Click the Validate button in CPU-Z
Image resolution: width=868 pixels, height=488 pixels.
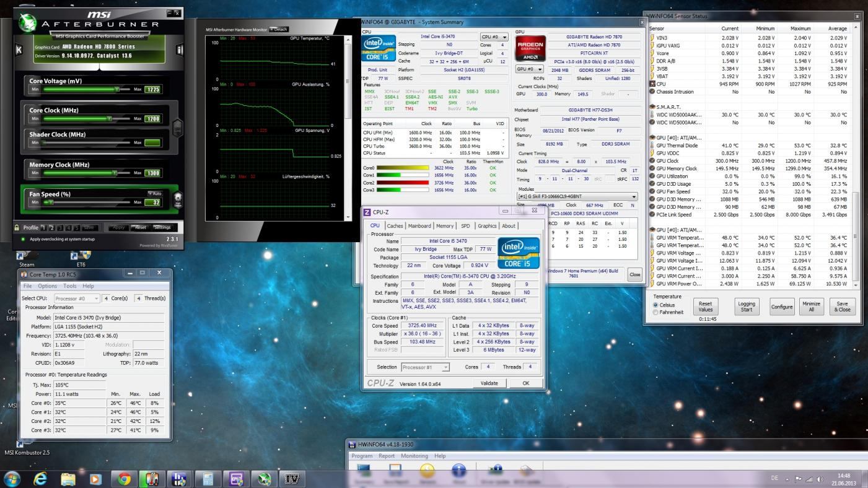point(489,383)
